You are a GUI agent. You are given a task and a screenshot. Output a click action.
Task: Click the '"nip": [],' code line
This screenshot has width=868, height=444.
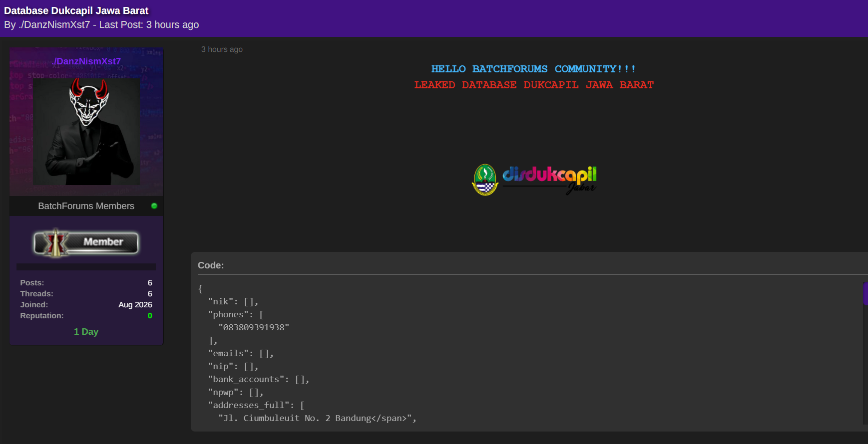tap(233, 366)
